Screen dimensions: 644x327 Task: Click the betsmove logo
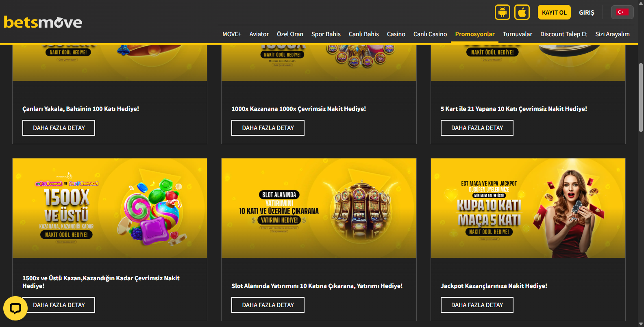click(43, 22)
